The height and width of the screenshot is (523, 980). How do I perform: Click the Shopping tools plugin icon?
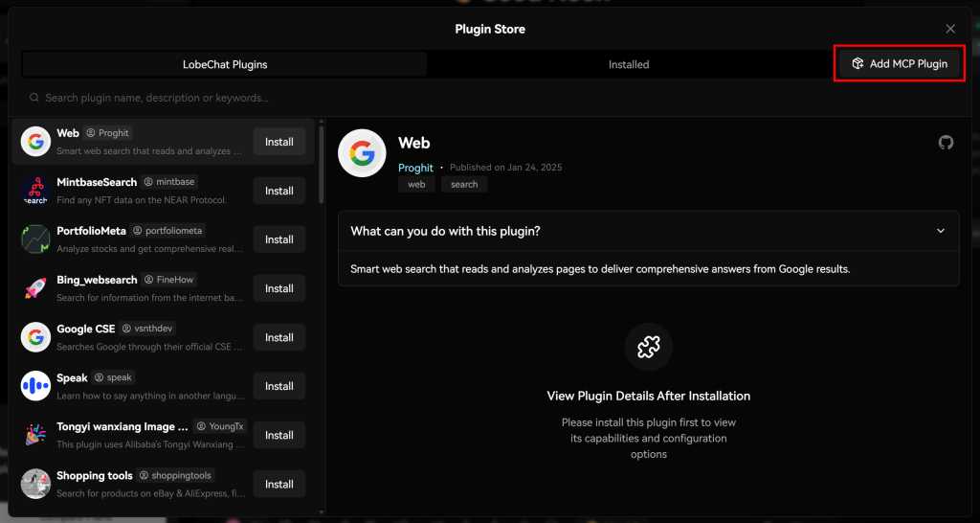35,484
